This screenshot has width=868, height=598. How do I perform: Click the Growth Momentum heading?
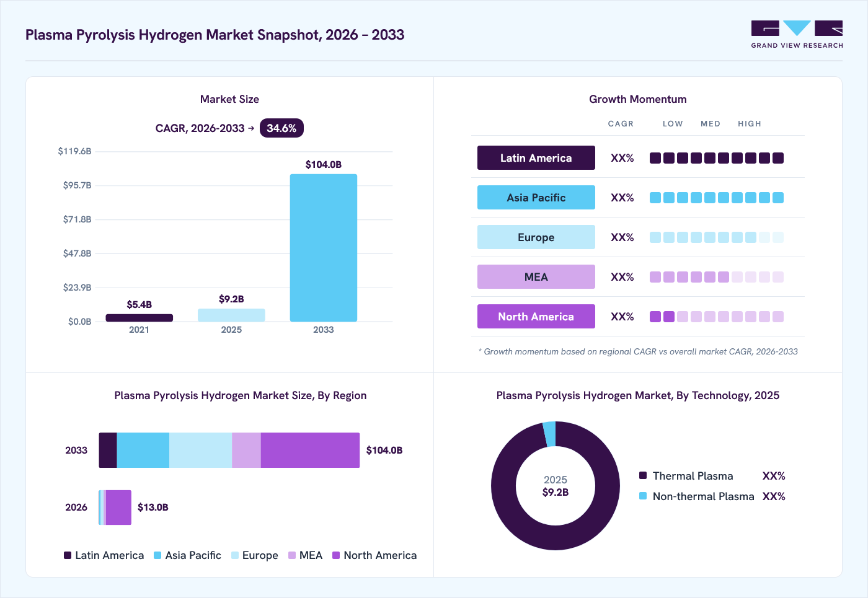(x=638, y=99)
